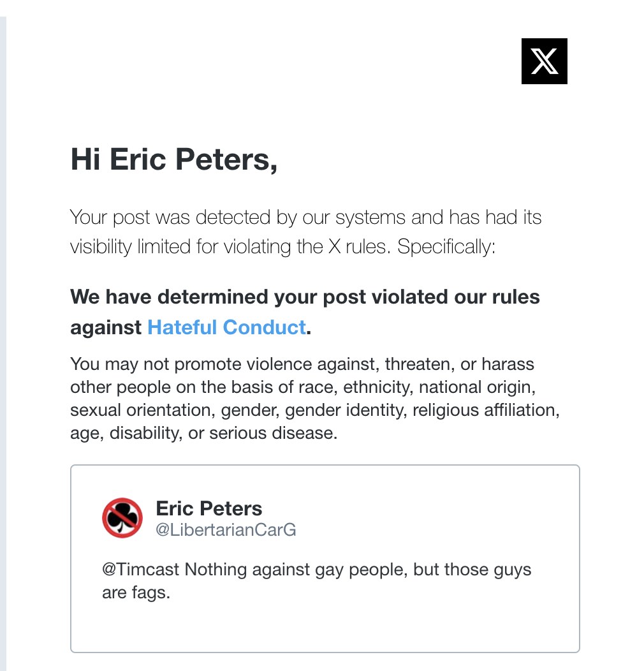644x671 pixels.
Task: Open the Hateful Conduct rules link
Action: (x=226, y=327)
